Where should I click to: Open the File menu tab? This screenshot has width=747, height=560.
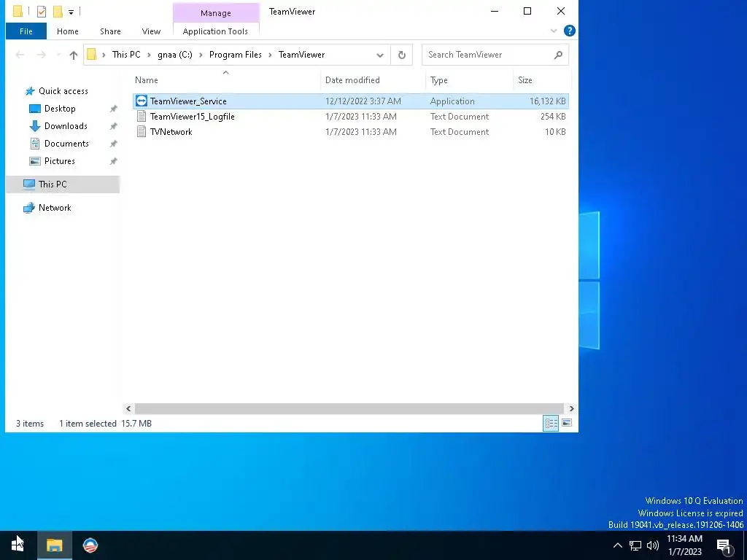click(x=26, y=31)
